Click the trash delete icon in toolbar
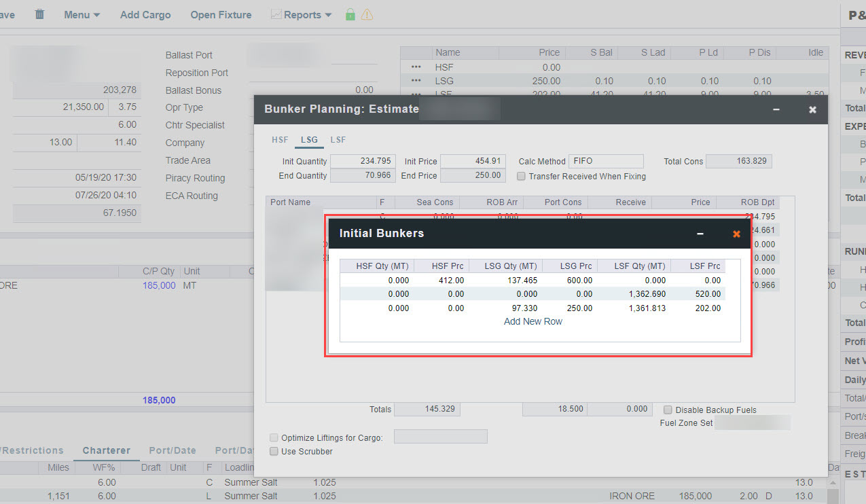 pos(39,14)
